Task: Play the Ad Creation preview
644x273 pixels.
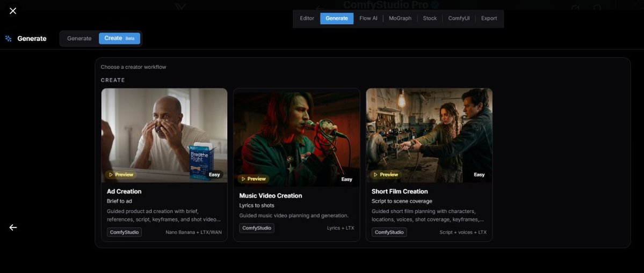Action: (x=121, y=175)
